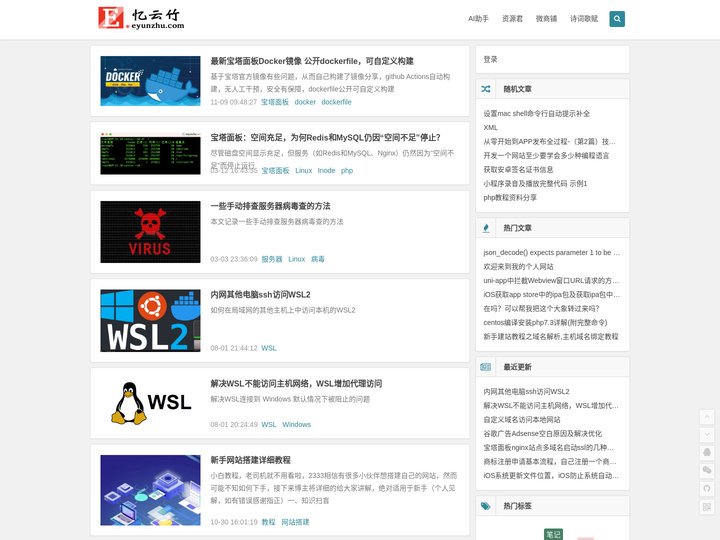
Task: Open the floating WeChat icon
Action: [x=707, y=470]
